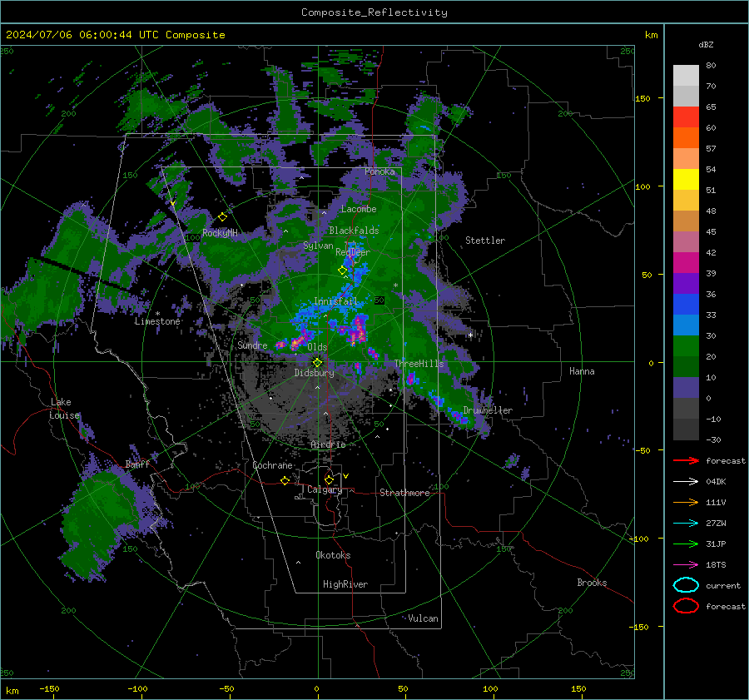Click the white plus marker west of Hanna
The height and width of the screenshot is (700, 749).
pos(470,335)
